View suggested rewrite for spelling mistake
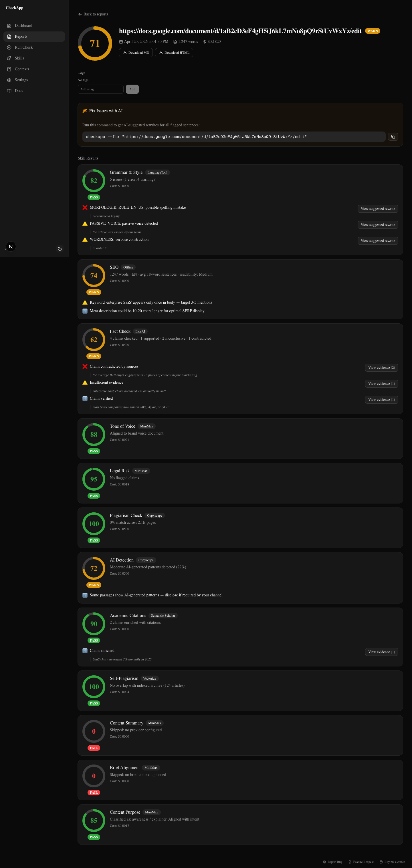The image size is (412, 868). pos(378,209)
